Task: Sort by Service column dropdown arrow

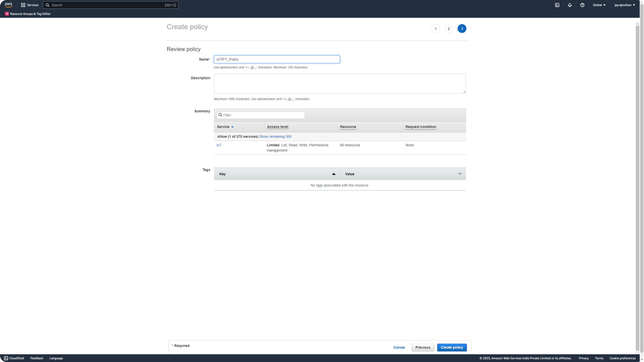Action: coord(232,127)
